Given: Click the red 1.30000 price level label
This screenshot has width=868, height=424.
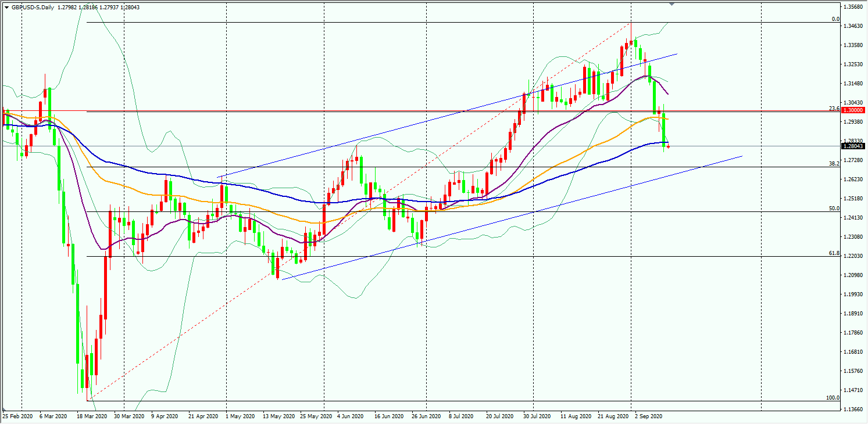Looking at the screenshot, I should tap(852, 110).
